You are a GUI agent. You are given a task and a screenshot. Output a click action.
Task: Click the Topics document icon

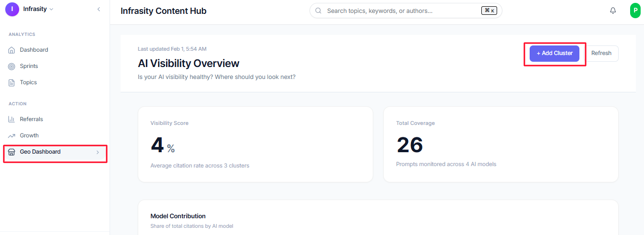[12, 82]
